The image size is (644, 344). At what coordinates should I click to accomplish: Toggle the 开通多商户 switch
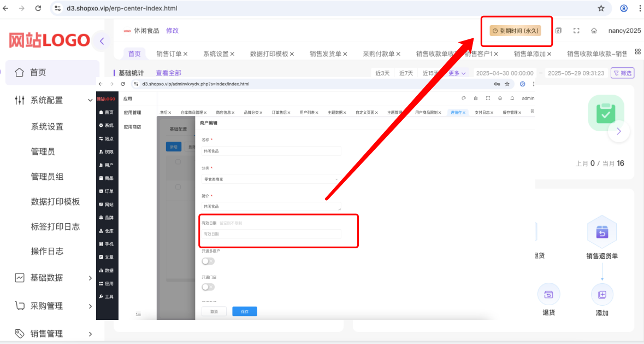(208, 261)
